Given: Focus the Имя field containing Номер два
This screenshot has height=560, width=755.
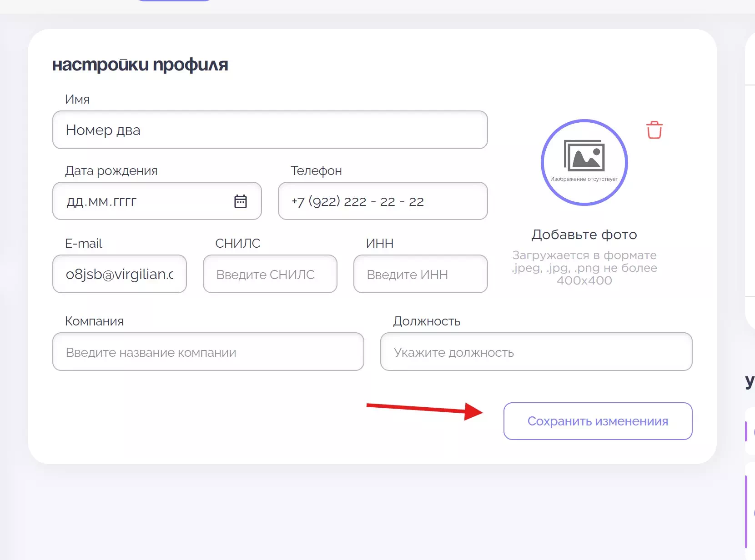Looking at the screenshot, I should (x=270, y=130).
